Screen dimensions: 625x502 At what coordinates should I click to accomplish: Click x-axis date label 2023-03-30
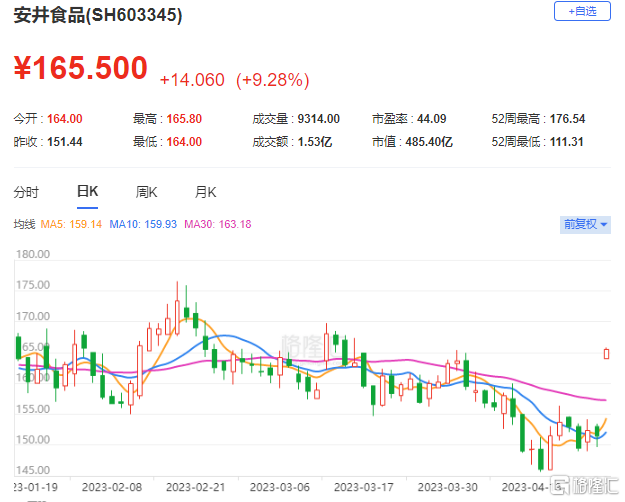click(448, 487)
